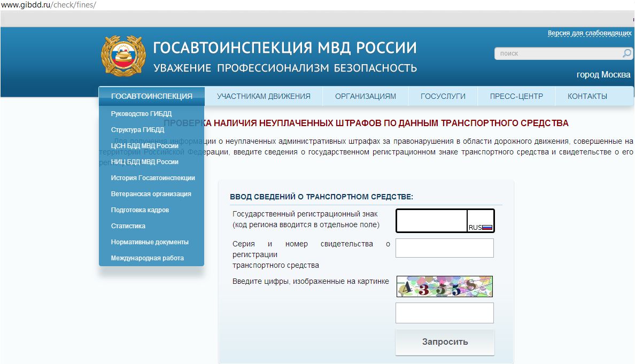Click the ГОСАВТОИНСПЕКЦИЯ МВД РОССИИ header title
Image resolution: width=635 pixels, height=364 pixels.
(x=285, y=48)
